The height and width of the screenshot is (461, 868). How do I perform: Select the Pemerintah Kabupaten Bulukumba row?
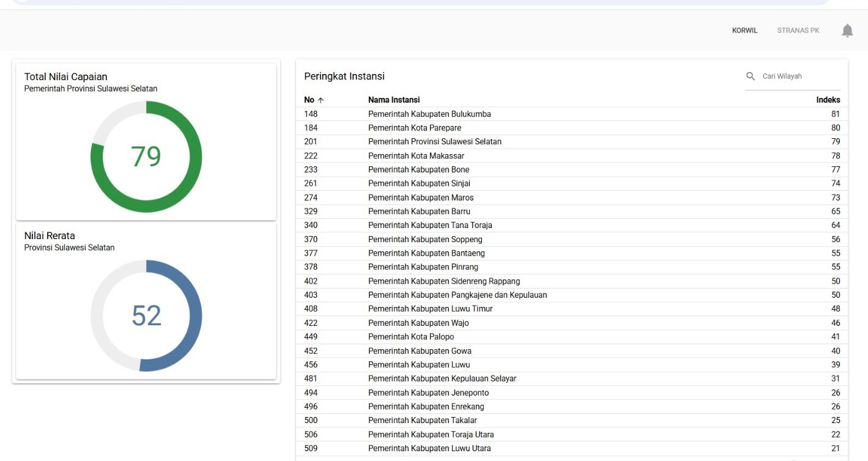[x=429, y=114]
